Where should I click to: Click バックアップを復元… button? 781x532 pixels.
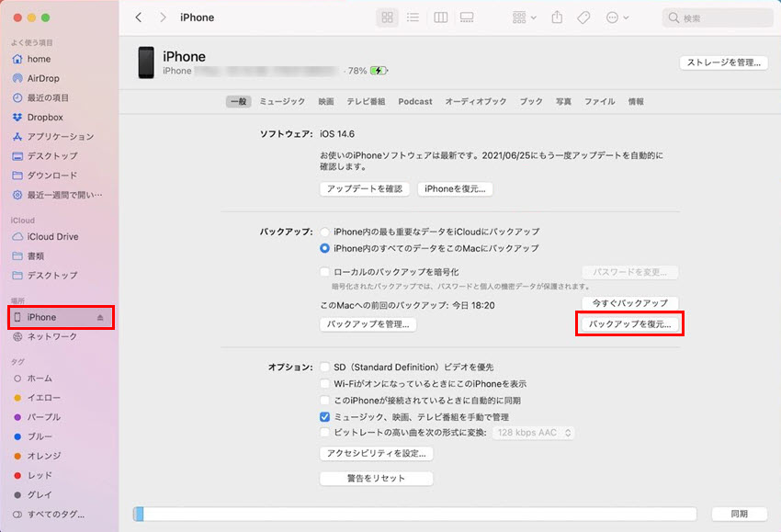[630, 324]
